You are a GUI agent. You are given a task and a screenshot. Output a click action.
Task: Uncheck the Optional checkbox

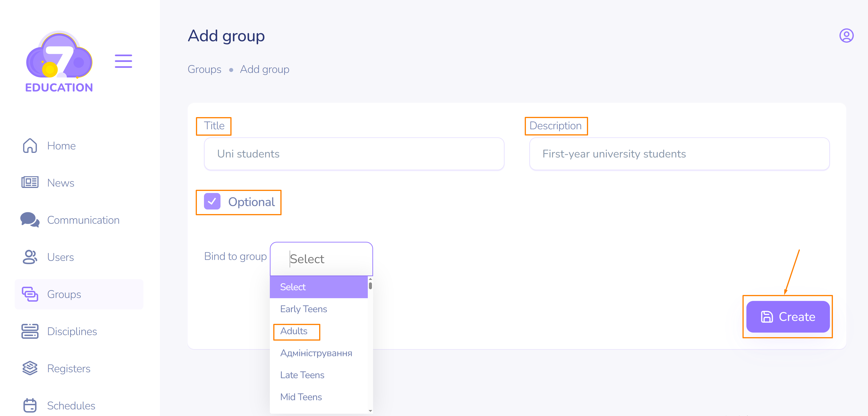tap(212, 201)
